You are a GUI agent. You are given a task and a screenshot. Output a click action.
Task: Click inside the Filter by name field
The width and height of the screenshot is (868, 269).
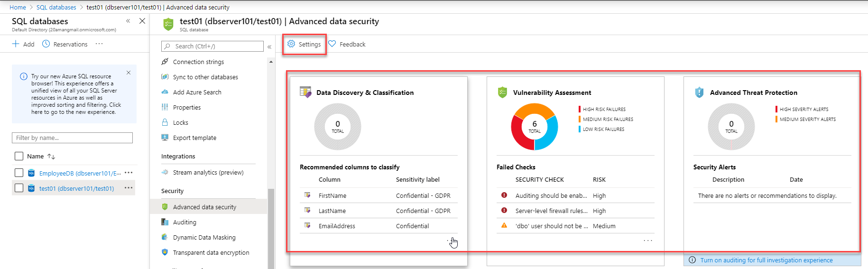click(72, 138)
